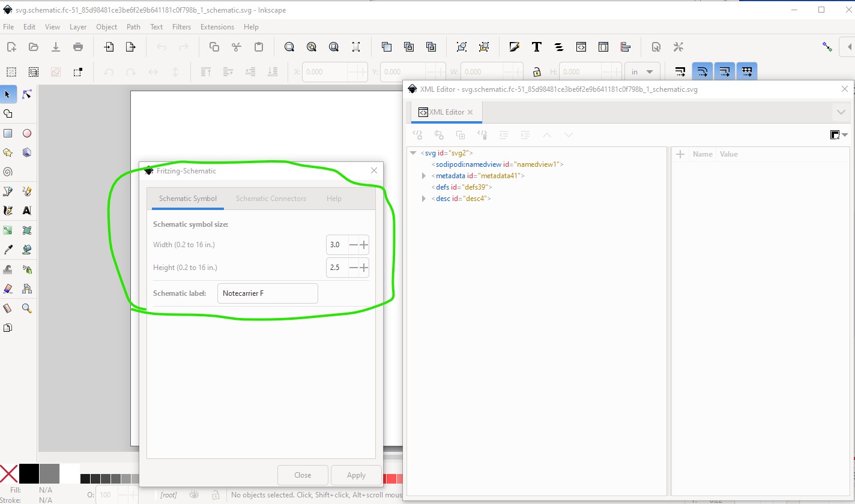This screenshot has width=855, height=504.
Task: Open the units 'in' dropdown
Action: tap(642, 72)
